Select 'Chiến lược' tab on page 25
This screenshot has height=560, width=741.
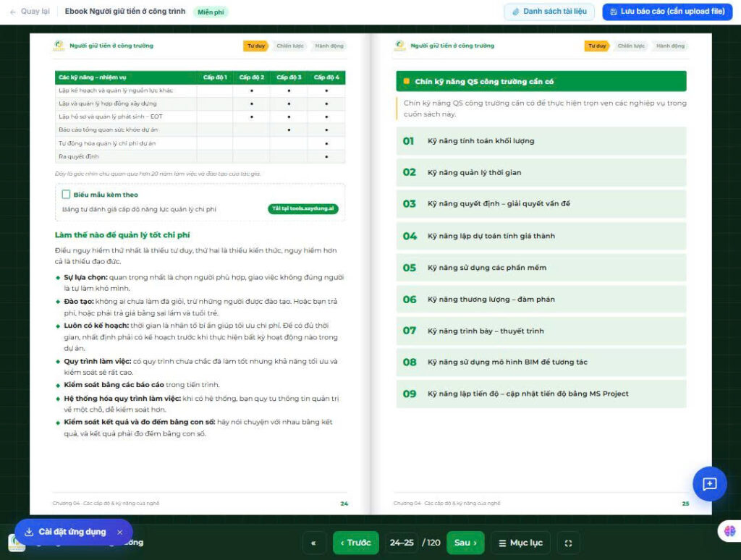pos(631,46)
